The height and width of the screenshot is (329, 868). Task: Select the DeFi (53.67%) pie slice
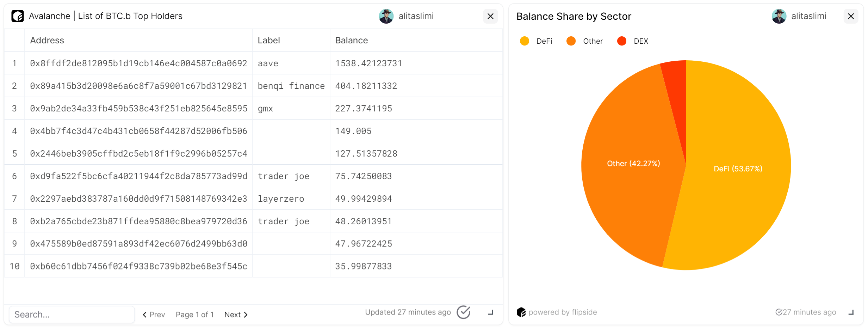pos(738,169)
